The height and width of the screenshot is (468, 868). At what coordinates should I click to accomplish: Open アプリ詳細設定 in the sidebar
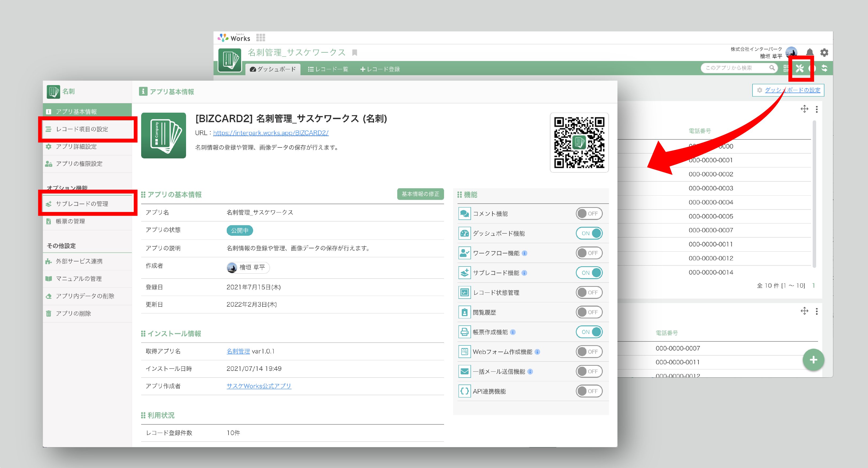coord(87,147)
